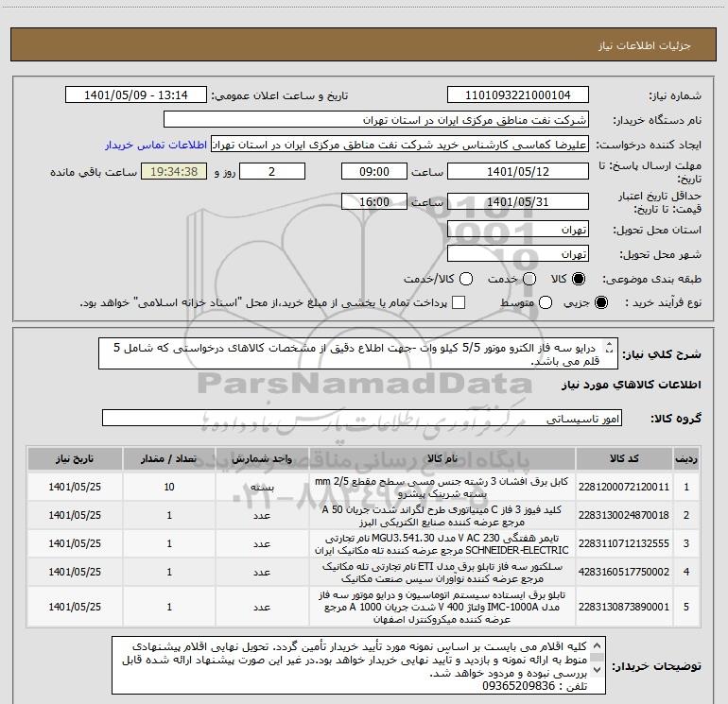The width and height of the screenshot is (728, 704).
Task: Select item code 2283130024870018
Action: (624, 515)
